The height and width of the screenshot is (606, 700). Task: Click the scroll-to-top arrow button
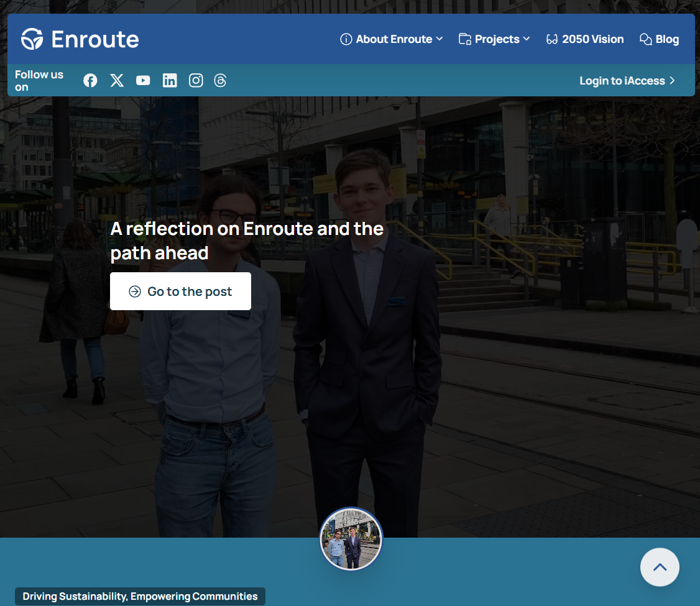click(x=660, y=567)
